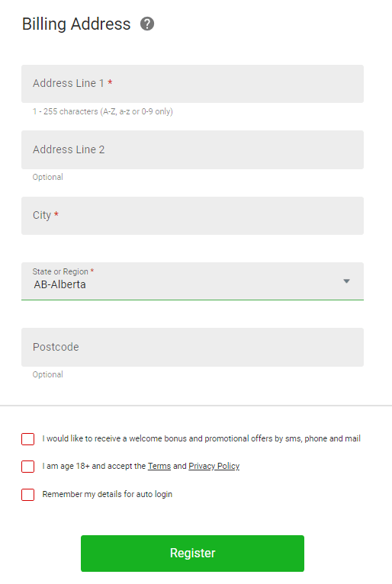Viewport: 392px width, 584px height.
Task: Click the Billing Address help question-mark icon
Action: (x=147, y=24)
